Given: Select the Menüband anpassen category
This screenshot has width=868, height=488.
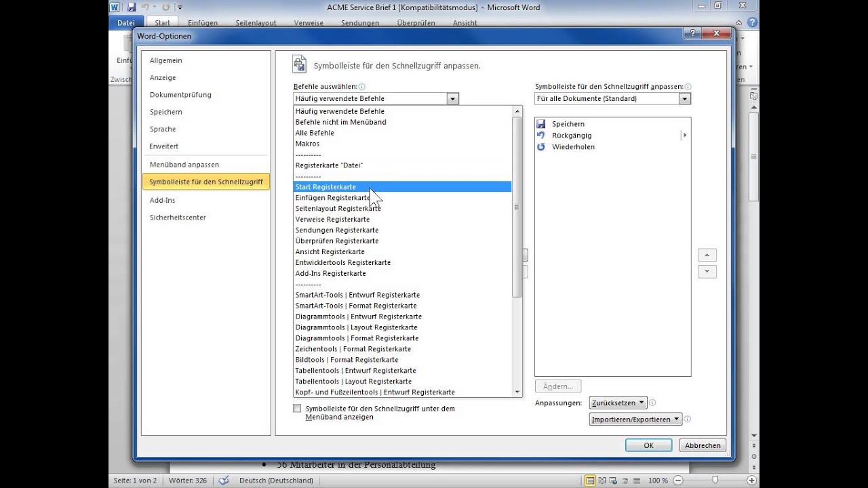Looking at the screenshot, I should point(184,165).
